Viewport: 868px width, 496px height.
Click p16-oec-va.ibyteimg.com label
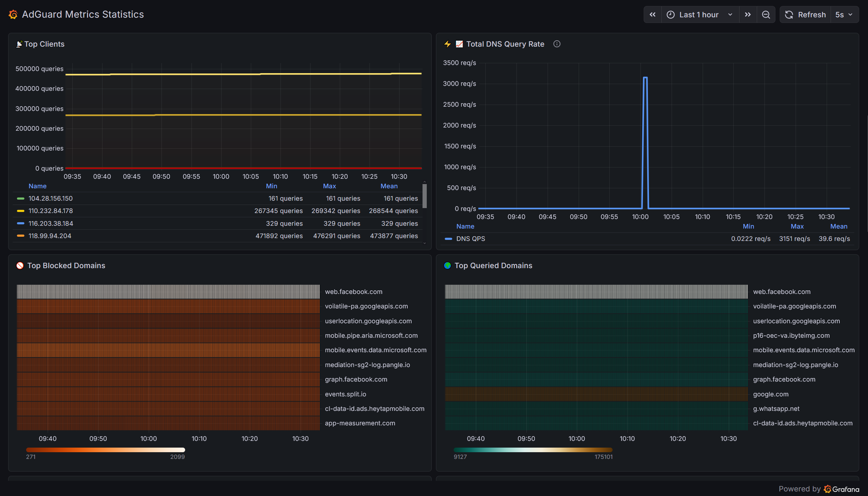coord(791,335)
